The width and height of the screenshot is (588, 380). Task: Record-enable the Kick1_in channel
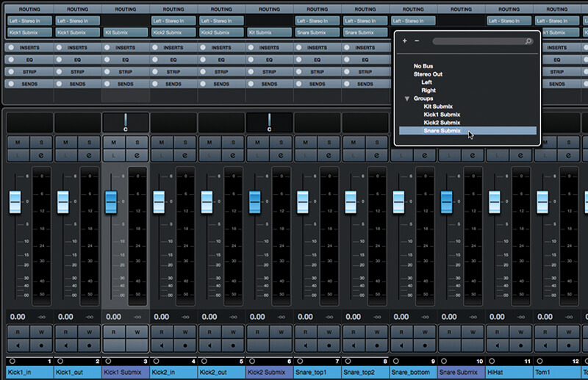[x=41, y=345]
